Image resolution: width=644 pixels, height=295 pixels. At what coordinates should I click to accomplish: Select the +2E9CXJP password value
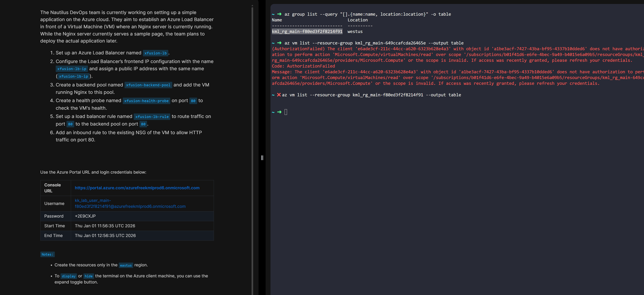point(85,216)
